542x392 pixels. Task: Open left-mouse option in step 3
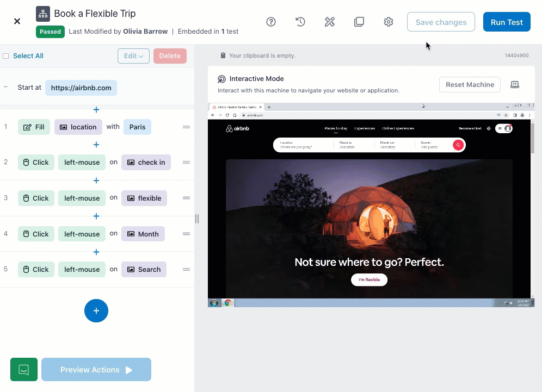82,198
